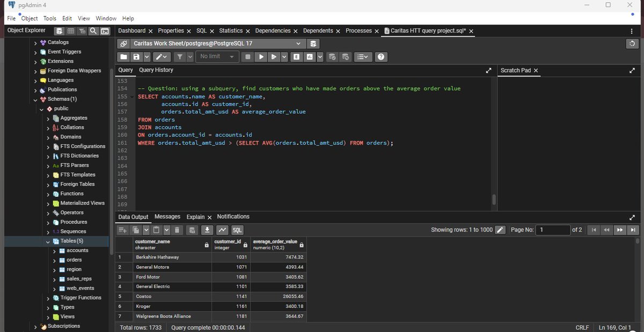The width and height of the screenshot is (644, 332).
Task: Open a SQL file with the folder icon
Action: (124, 57)
